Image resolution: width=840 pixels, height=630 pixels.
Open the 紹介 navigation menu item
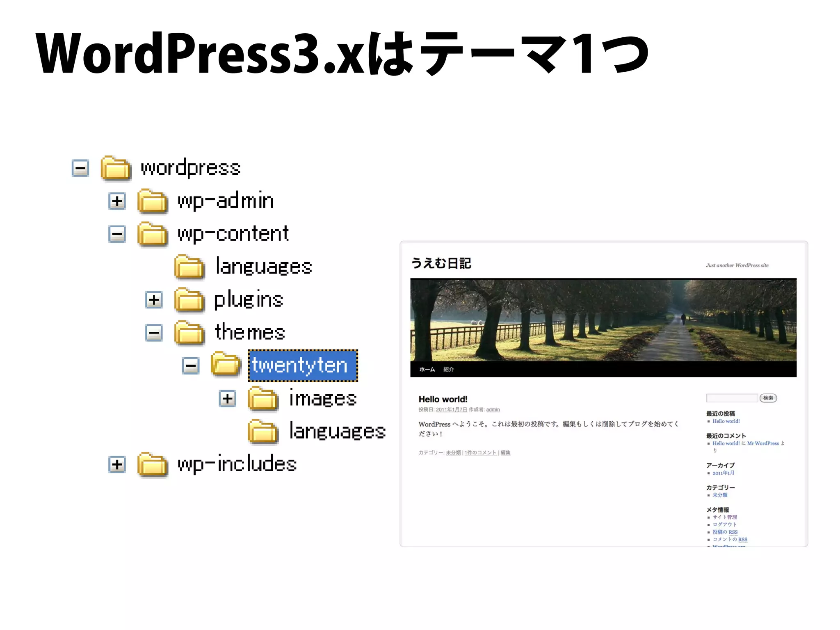[x=449, y=370]
